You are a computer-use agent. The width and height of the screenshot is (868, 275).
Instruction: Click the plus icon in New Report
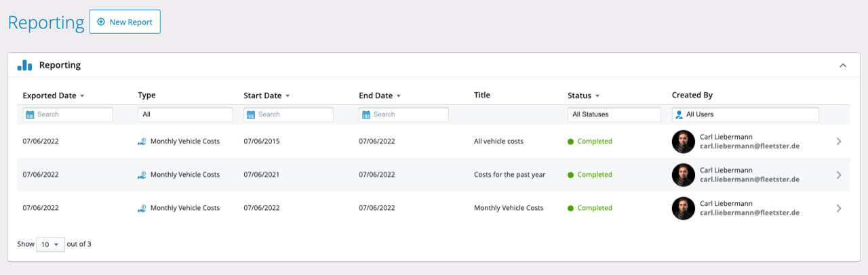click(101, 22)
